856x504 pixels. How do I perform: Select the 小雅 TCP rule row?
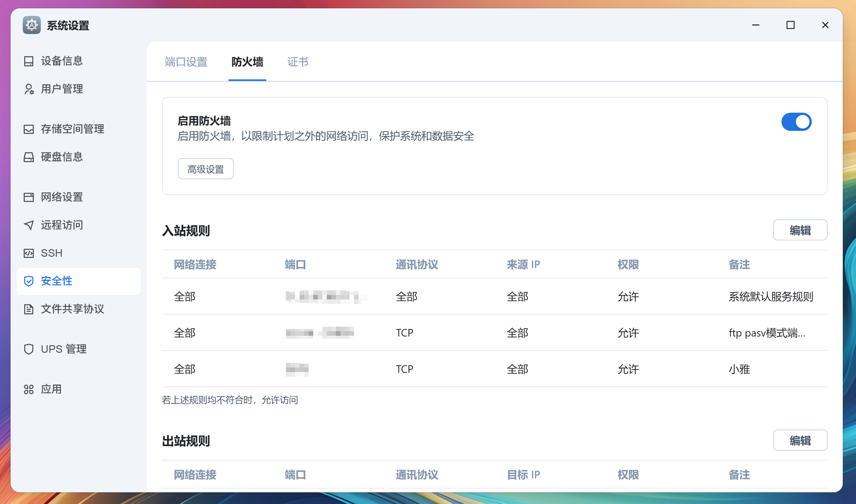[x=454, y=369]
